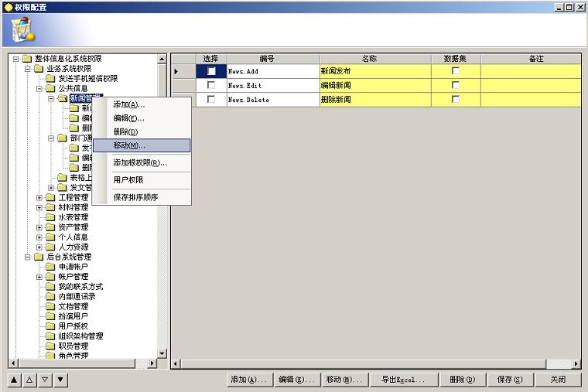Viewport: 588px width, 392px height.
Task: Click folder icon of 业务系统权限
Action: [x=39, y=69]
